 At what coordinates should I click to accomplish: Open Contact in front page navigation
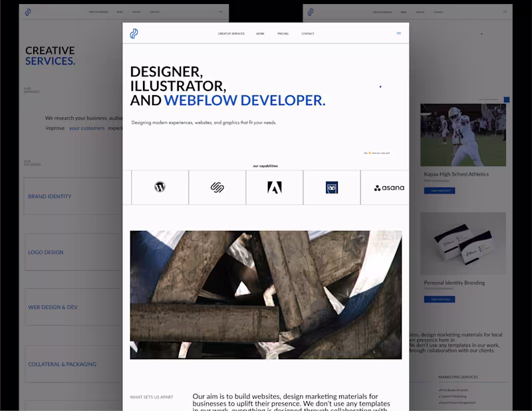tap(308, 34)
